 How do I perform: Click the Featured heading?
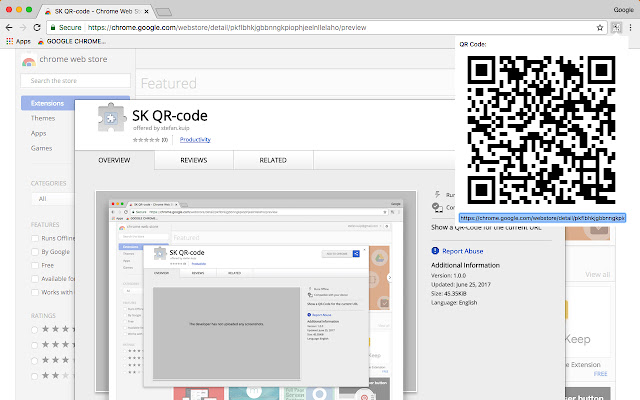[x=169, y=83]
